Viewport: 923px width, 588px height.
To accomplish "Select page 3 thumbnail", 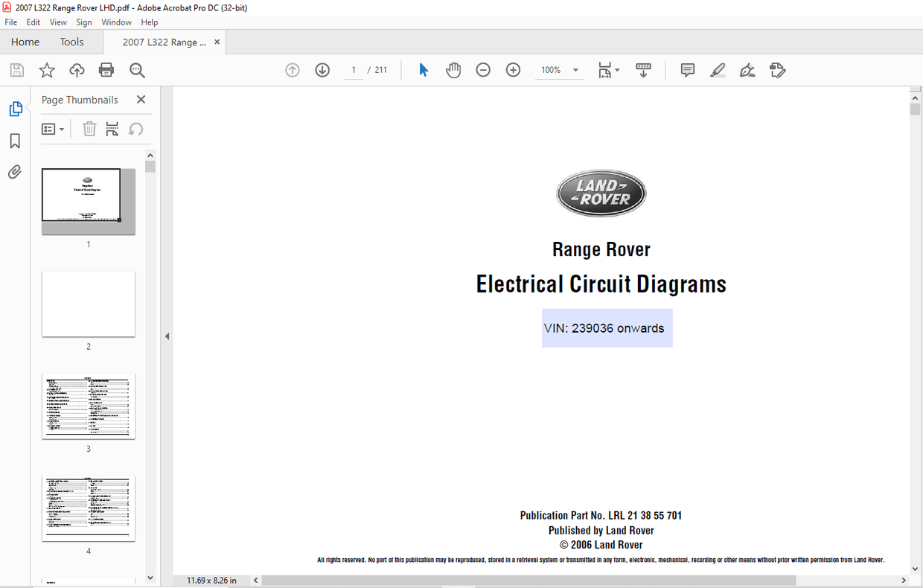I will (88, 406).
